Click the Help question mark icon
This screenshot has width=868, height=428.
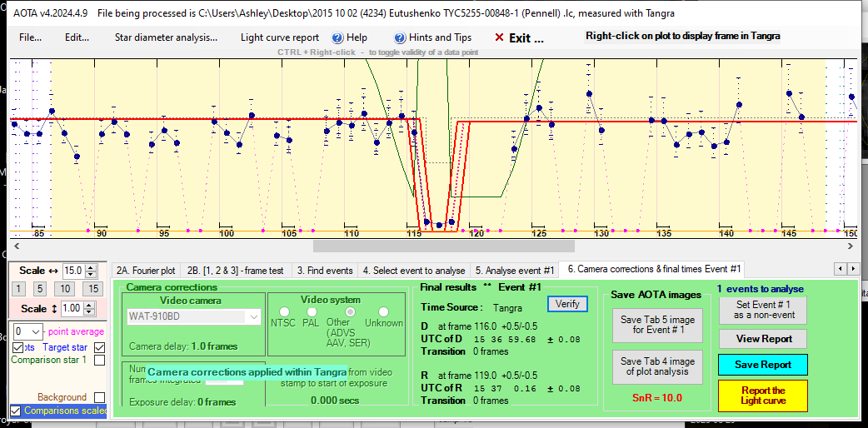pyautogui.click(x=337, y=37)
